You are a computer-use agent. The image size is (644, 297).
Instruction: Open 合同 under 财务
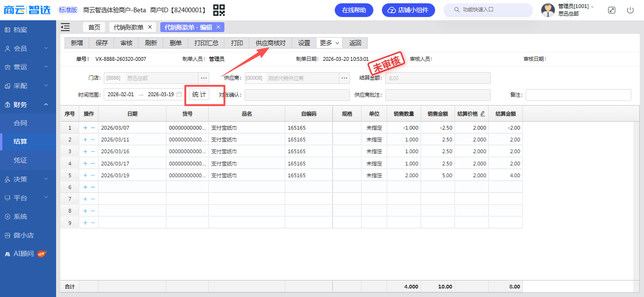tap(28, 123)
